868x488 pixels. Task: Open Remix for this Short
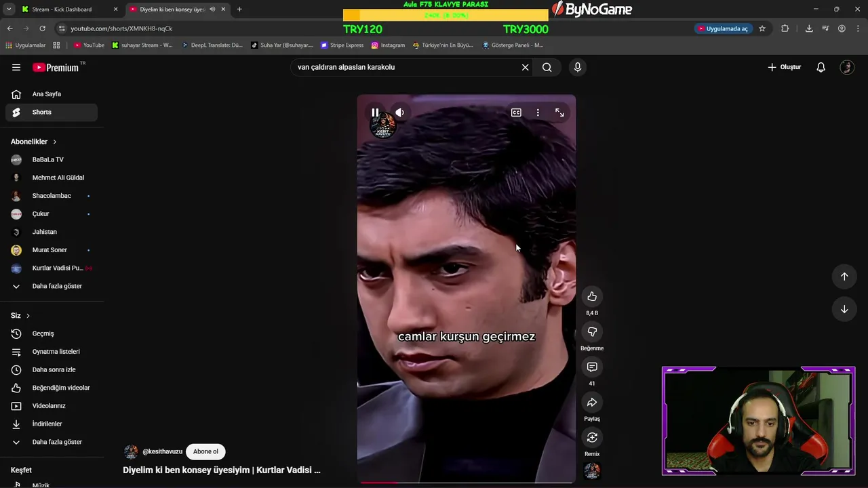pyautogui.click(x=592, y=438)
